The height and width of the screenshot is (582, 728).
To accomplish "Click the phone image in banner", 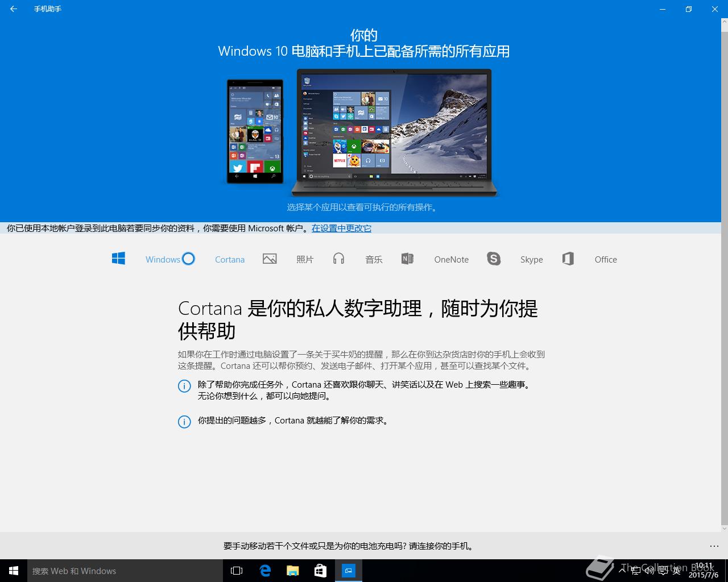I will [255, 131].
